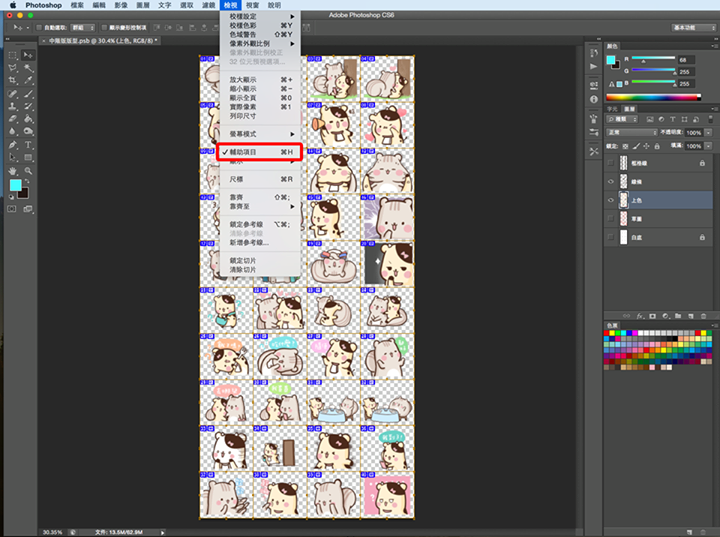Hide the 上色 layer via eye icon
Image resolution: width=720 pixels, height=537 pixels.
(611, 200)
